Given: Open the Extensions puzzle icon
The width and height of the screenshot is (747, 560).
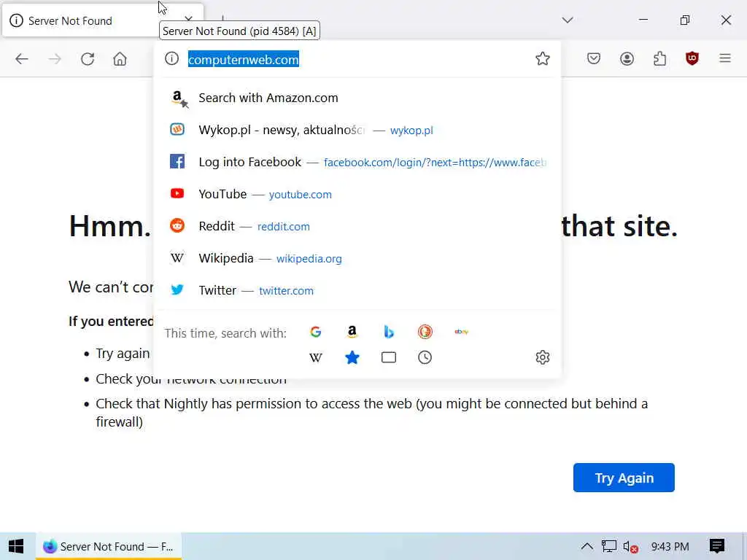Looking at the screenshot, I should 659,58.
